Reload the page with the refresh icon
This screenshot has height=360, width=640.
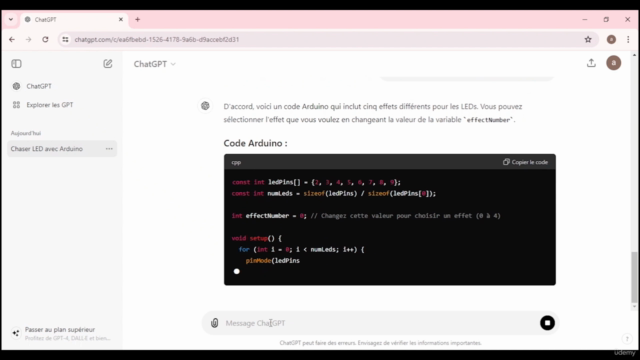(45, 40)
